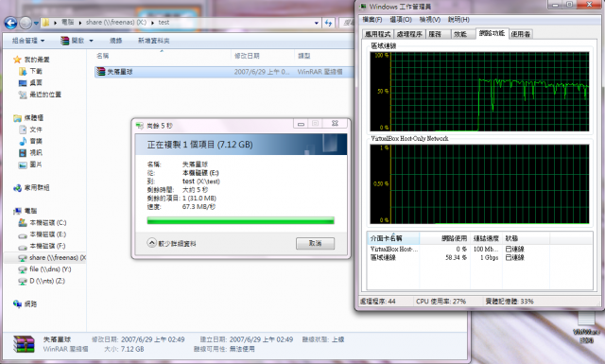
Task: Select 電腦 in the navigation sidebar
Action: click(x=26, y=211)
